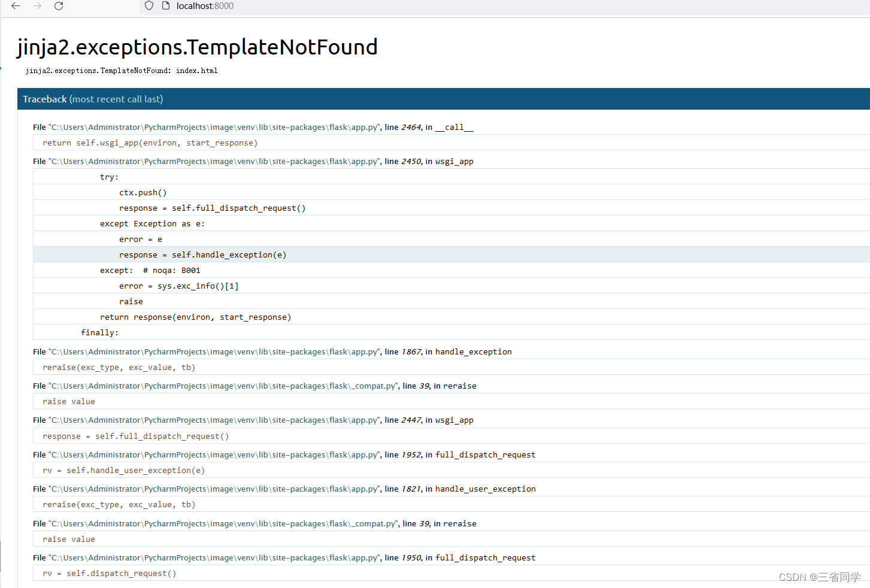Click the 'try:' source line
The height and width of the screenshot is (588, 870).
coord(451,177)
